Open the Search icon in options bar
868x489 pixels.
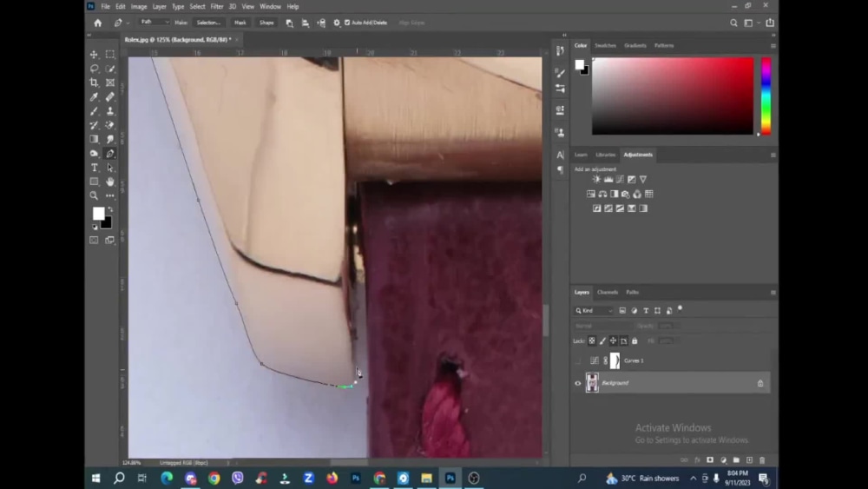733,23
